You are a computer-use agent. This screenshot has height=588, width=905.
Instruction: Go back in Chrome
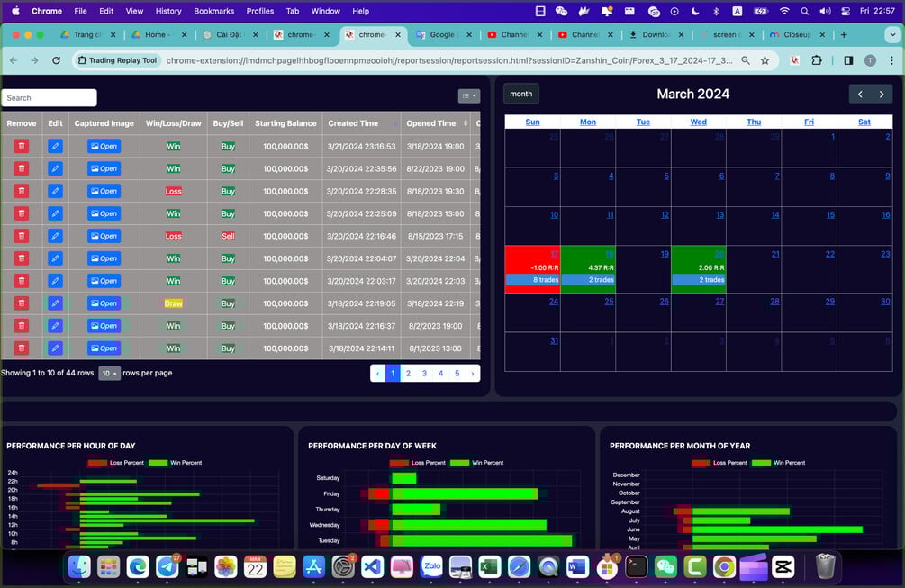click(x=14, y=60)
